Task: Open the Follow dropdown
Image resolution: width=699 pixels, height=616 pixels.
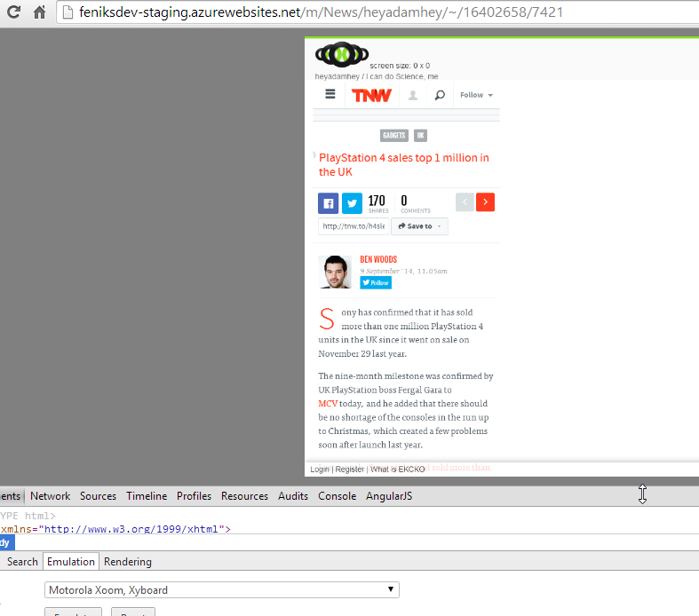Action: point(476,95)
